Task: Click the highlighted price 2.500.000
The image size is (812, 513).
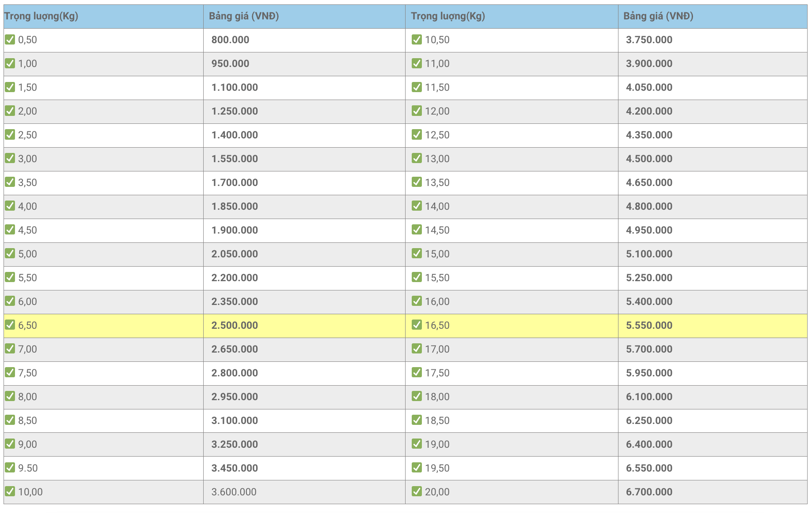Action: pyautogui.click(x=235, y=325)
